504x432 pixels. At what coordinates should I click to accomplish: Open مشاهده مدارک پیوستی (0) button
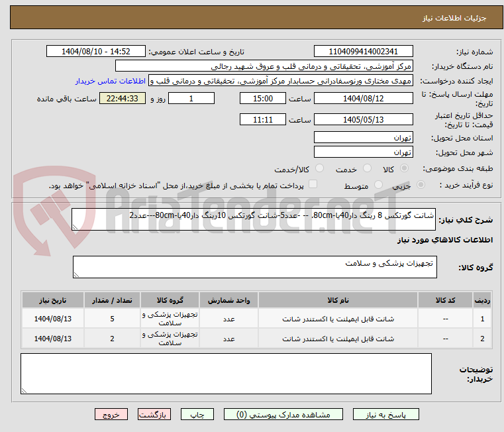tap(283, 414)
